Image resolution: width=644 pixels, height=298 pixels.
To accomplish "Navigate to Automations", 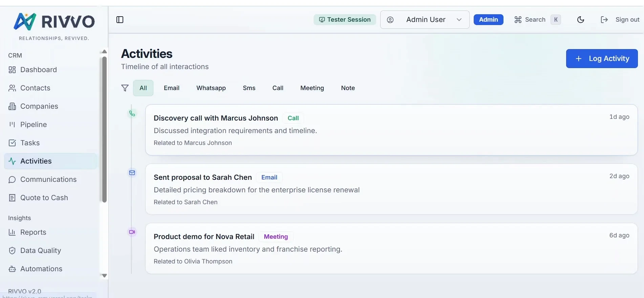I will 50,269.
